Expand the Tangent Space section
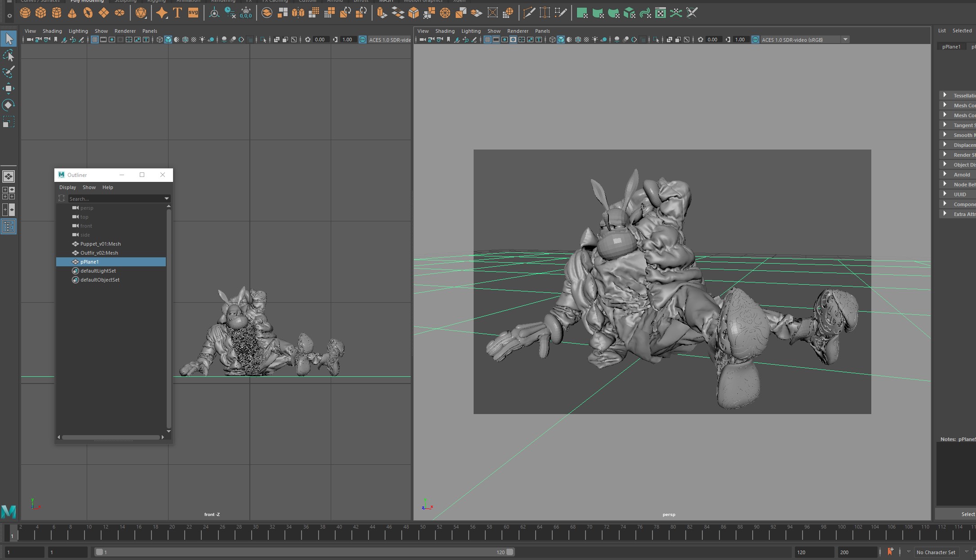This screenshot has height=560, width=976. pyautogui.click(x=945, y=125)
